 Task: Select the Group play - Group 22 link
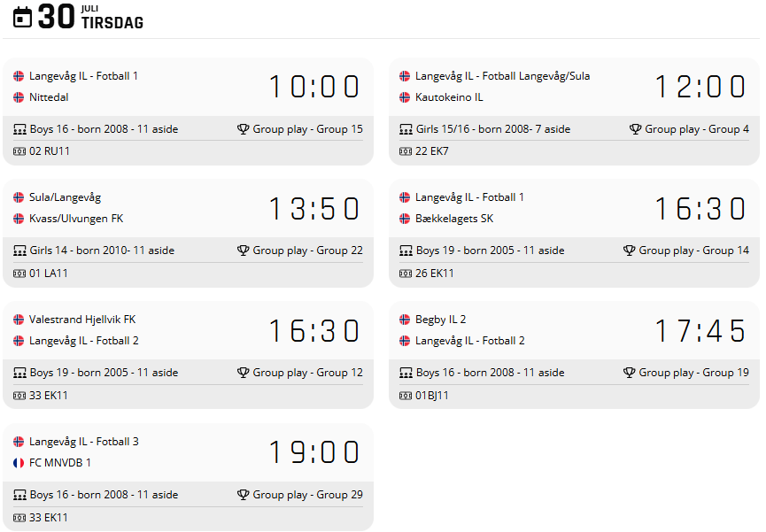pos(307,251)
